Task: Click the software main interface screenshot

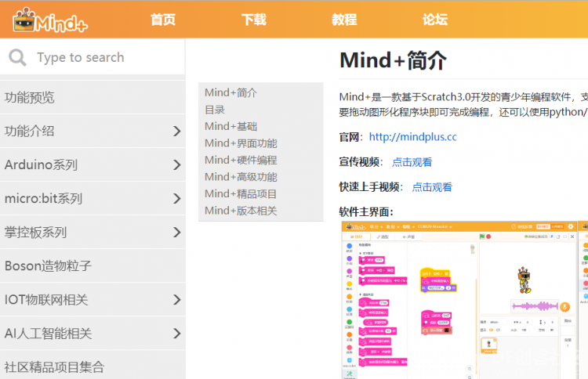Action: 459,300
